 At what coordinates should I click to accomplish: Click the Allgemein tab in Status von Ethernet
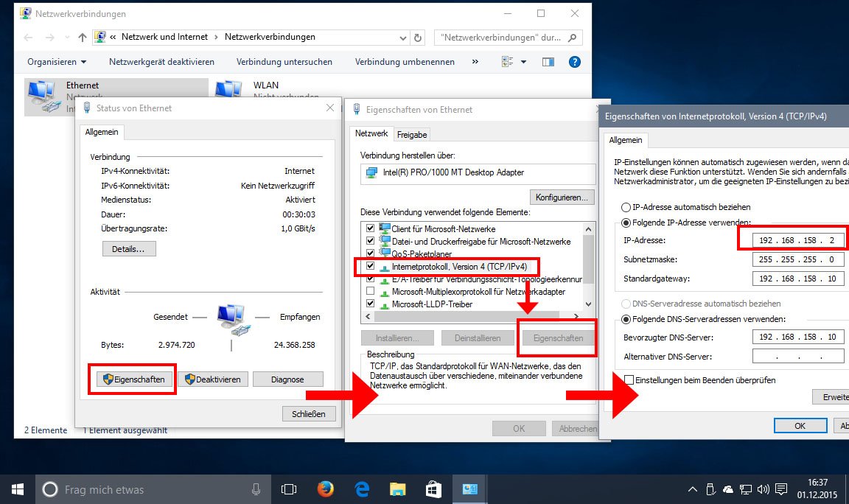(x=102, y=132)
